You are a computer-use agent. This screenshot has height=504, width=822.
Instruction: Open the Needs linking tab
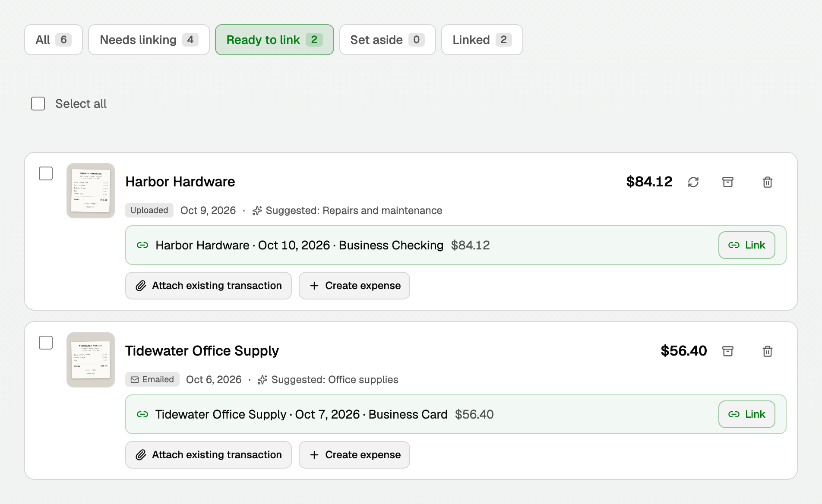149,40
